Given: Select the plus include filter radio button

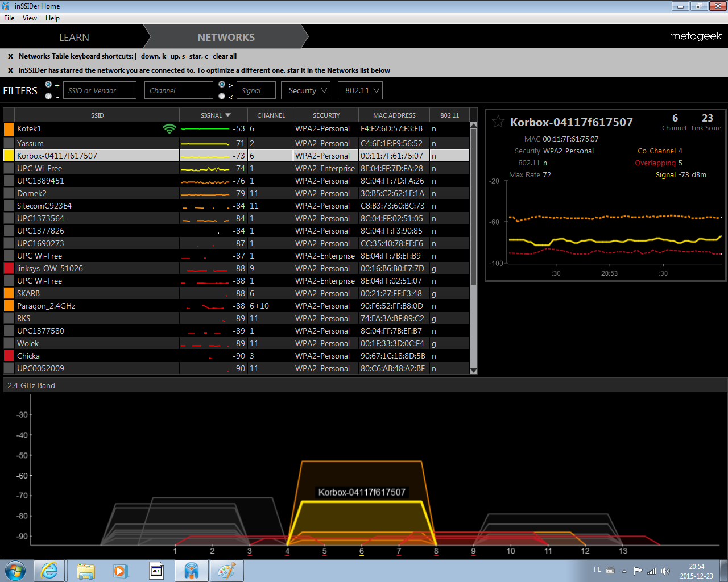Looking at the screenshot, I should [x=48, y=85].
